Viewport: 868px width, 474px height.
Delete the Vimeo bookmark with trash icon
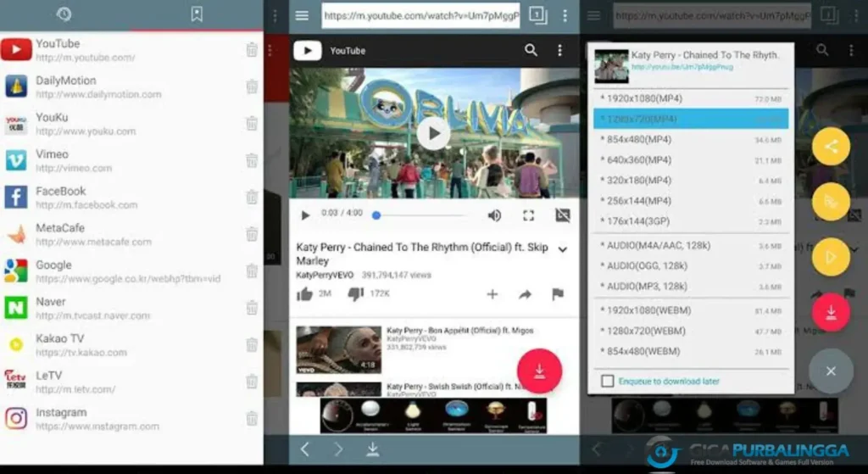pos(252,160)
